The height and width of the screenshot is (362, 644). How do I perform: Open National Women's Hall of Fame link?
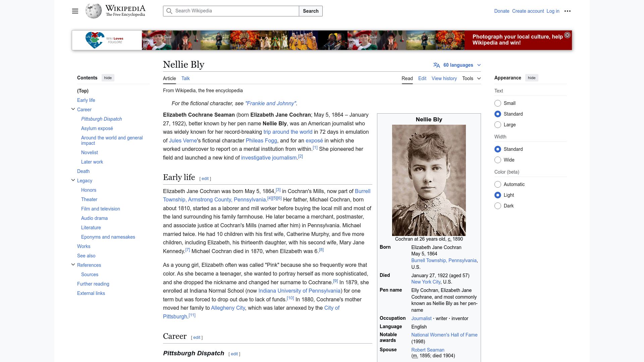click(x=444, y=335)
